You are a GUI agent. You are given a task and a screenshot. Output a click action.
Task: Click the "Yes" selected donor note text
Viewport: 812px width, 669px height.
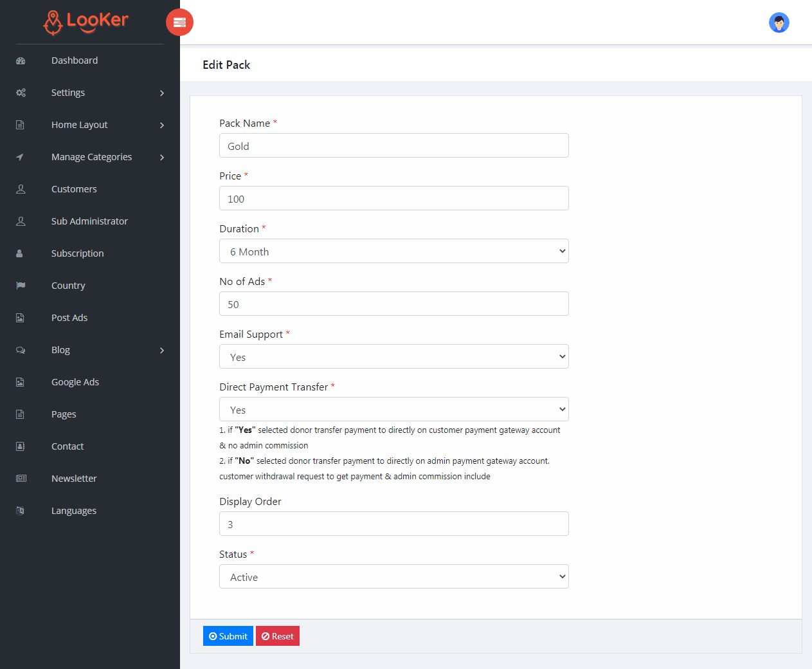pos(390,437)
